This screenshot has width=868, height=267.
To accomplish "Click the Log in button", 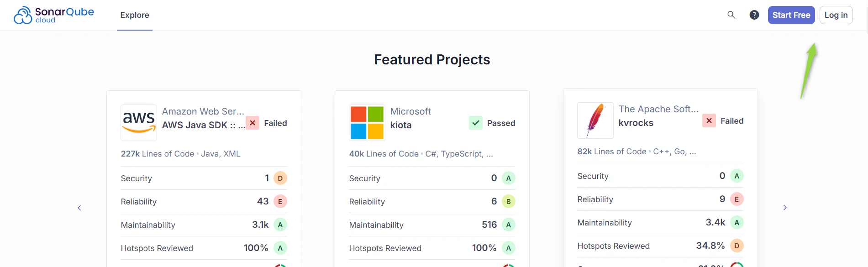I will click(836, 15).
